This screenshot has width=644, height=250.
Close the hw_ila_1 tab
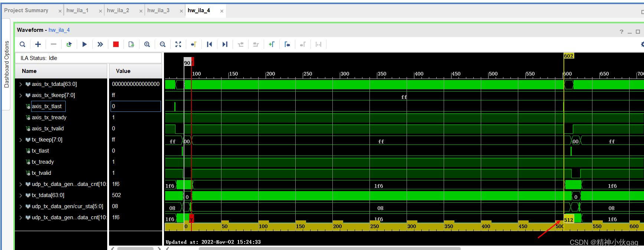click(101, 11)
